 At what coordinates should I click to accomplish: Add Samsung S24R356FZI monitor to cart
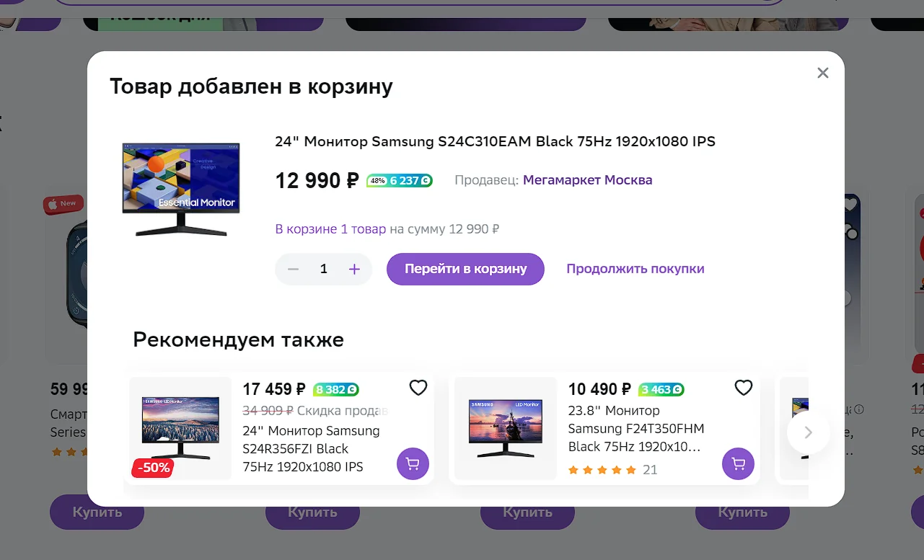413,463
